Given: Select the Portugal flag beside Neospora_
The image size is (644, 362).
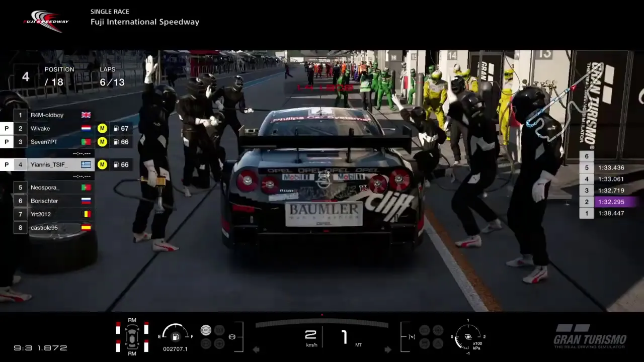Looking at the screenshot, I should tap(86, 188).
